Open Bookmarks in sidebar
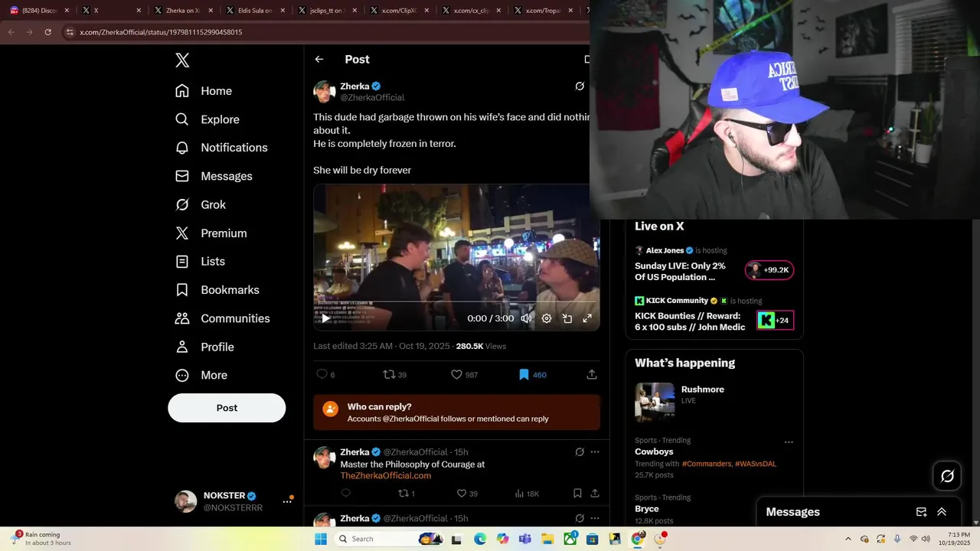The image size is (980, 551). coord(217,290)
